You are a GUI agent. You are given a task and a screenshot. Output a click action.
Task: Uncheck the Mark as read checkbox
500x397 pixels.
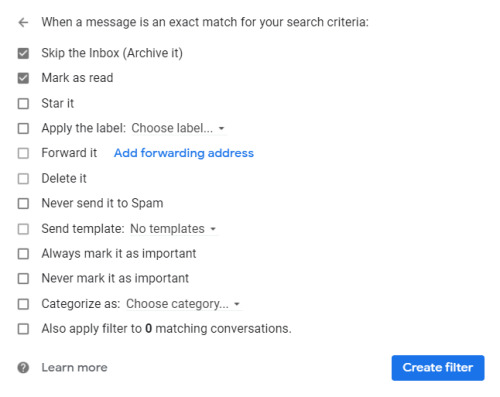23,78
